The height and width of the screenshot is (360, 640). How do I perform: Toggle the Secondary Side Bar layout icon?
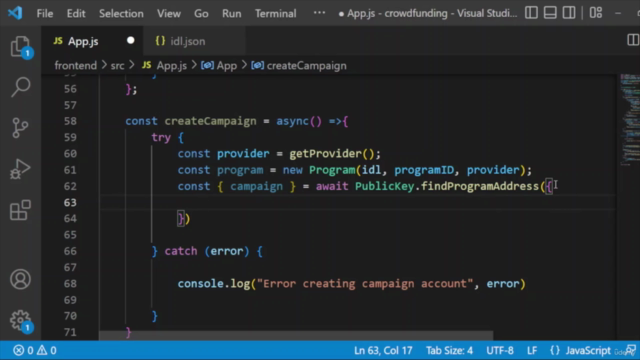click(x=569, y=13)
